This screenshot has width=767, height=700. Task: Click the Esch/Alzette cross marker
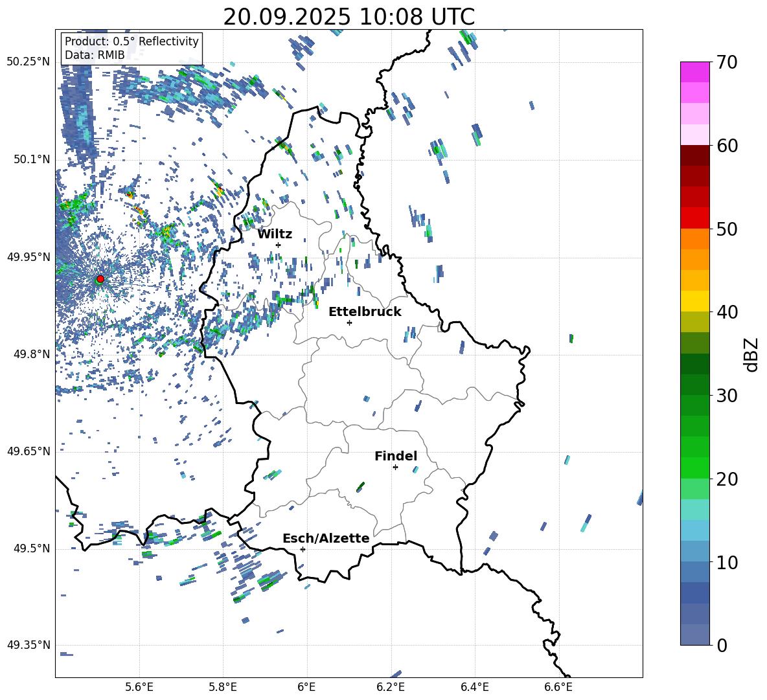point(303,549)
